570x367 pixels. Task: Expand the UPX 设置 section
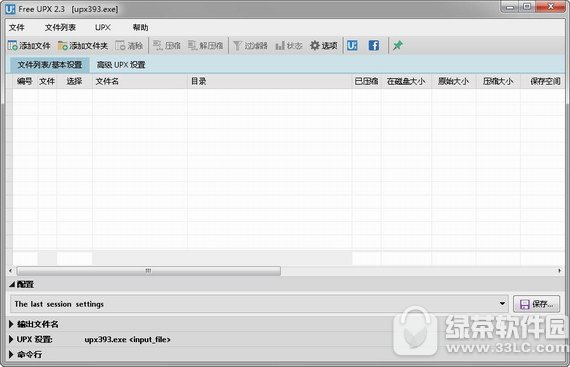click(11, 339)
